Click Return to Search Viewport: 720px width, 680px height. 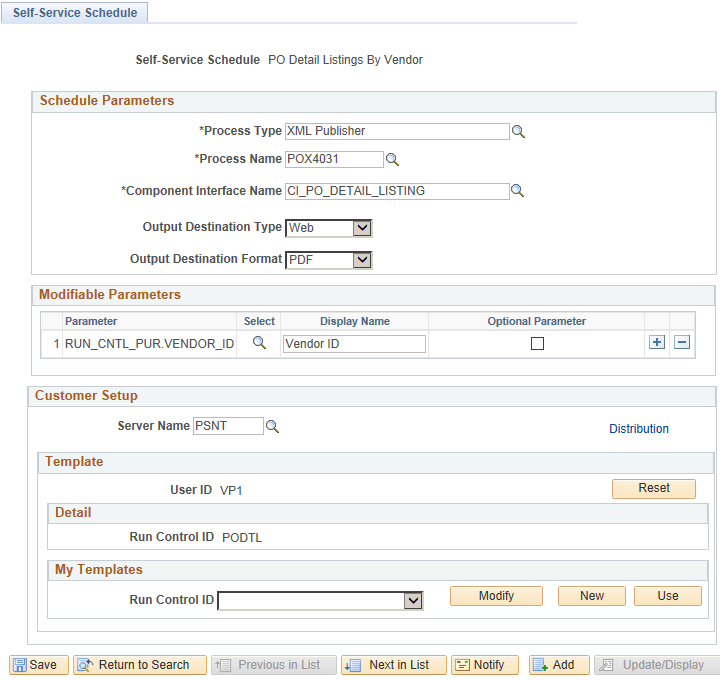coord(140,664)
